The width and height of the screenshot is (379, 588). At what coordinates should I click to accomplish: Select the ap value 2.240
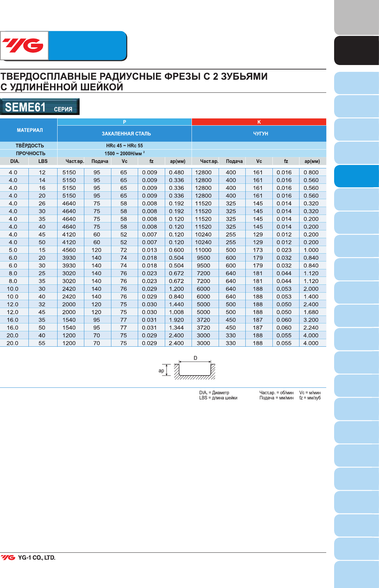coord(311,328)
